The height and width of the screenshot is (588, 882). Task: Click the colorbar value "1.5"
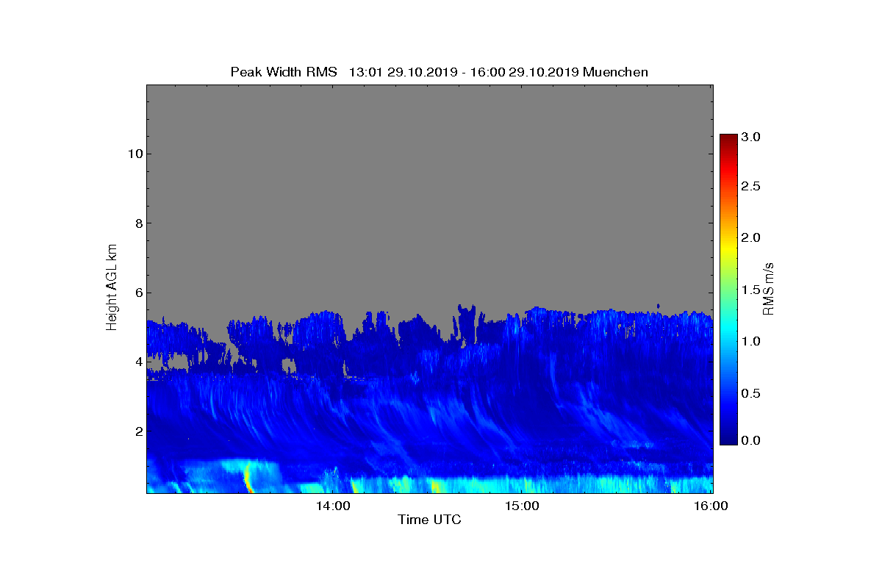(x=750, y=290)
